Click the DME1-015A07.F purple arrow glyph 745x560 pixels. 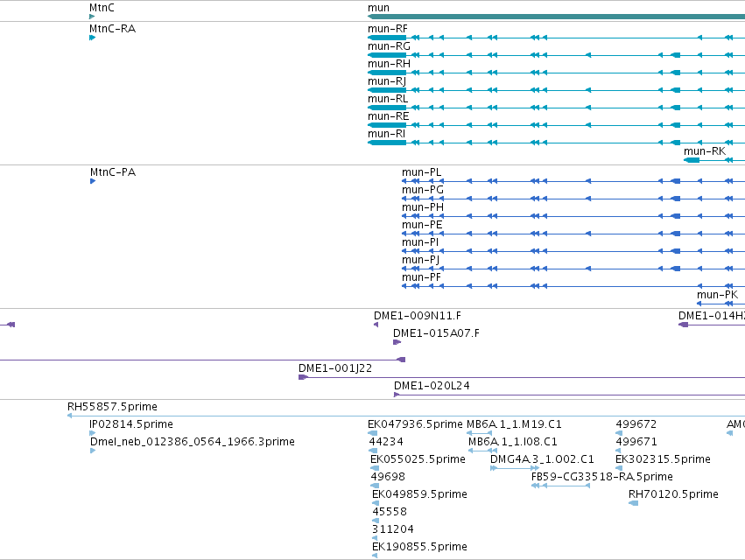tap(397, 342)
